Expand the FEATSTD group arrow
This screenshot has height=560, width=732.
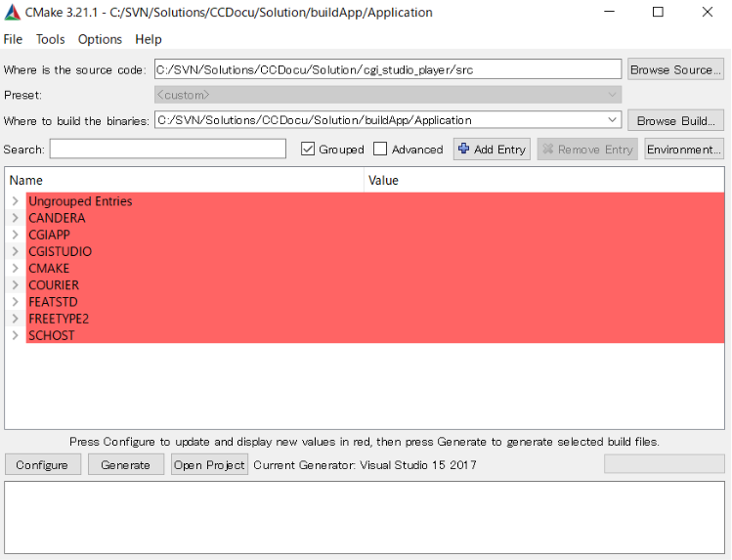point(16,302)
